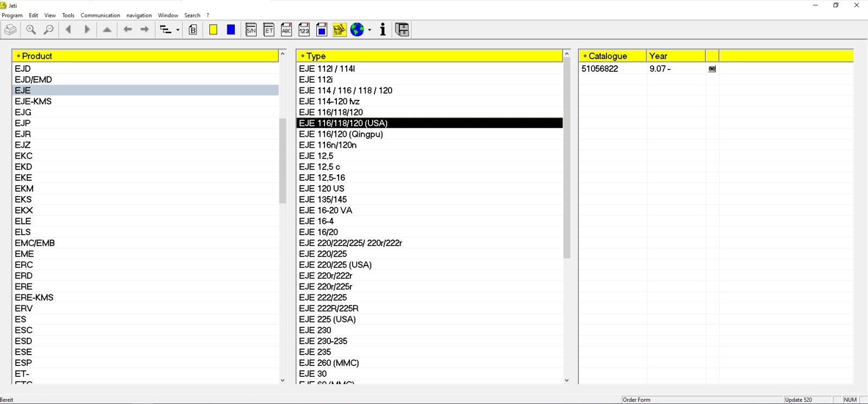Open the Tools menu
This screenshot has height=404, width=868.
(68, 15)
